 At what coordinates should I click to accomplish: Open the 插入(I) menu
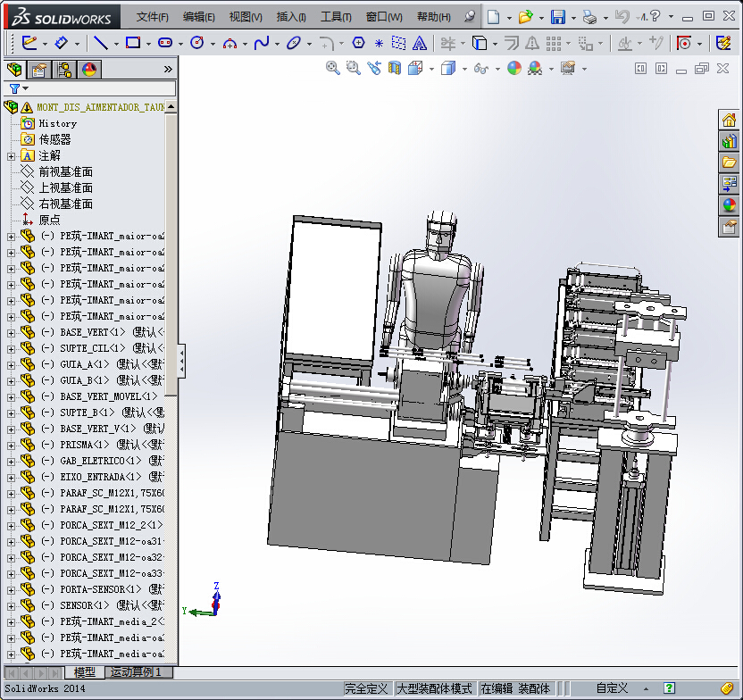(x=291, y=17)
